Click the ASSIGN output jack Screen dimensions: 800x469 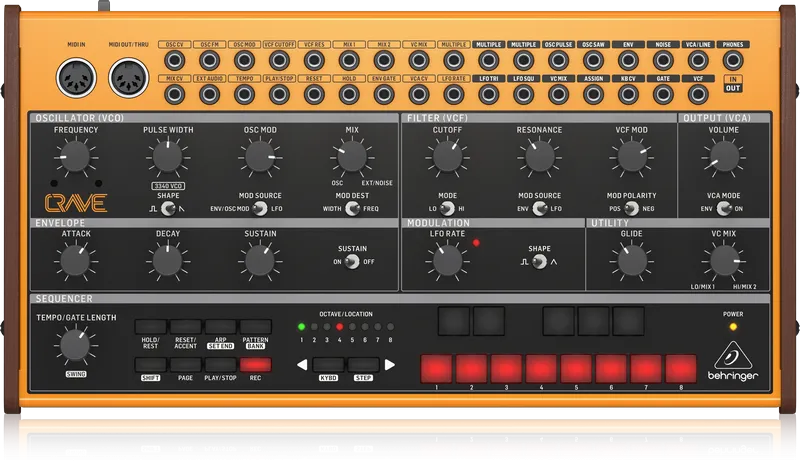(x=593, y=95)
